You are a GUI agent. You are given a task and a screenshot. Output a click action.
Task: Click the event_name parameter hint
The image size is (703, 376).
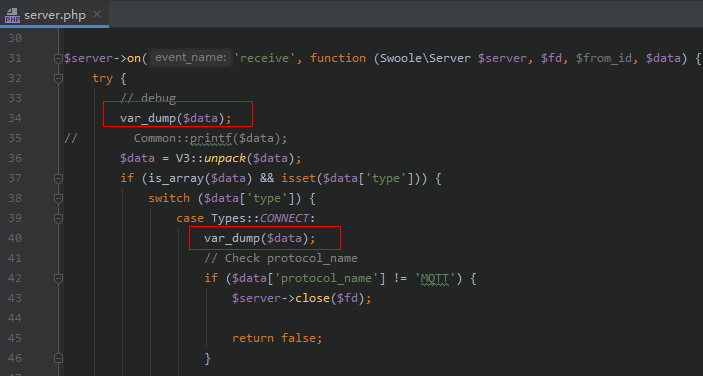coord(191,58)
